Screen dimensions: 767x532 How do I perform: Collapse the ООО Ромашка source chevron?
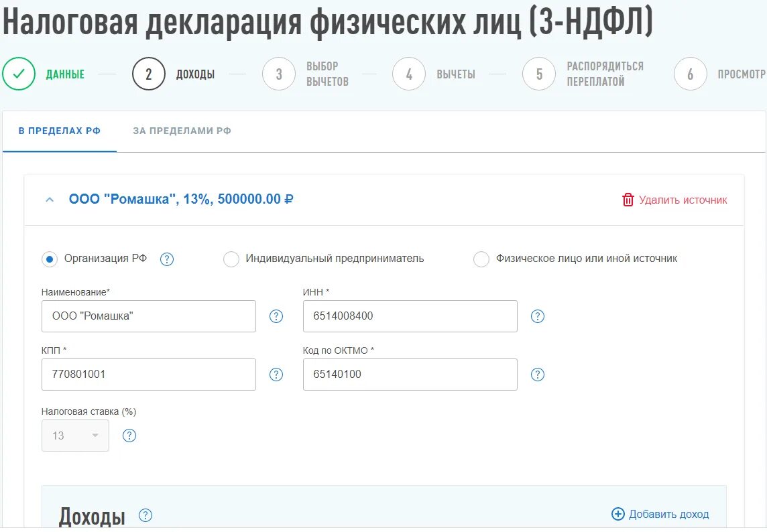pyautogui.click(x=50, y=200)
